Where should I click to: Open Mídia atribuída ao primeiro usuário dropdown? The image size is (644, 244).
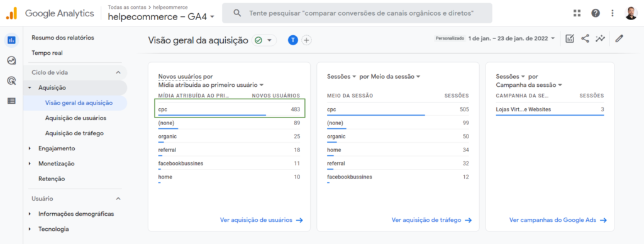coord(211,85)
